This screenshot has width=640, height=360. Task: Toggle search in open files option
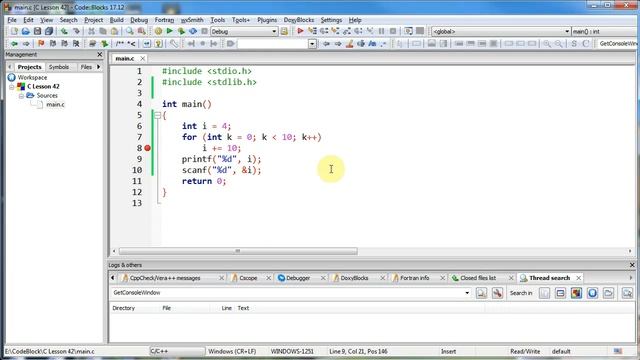point(544,293)
